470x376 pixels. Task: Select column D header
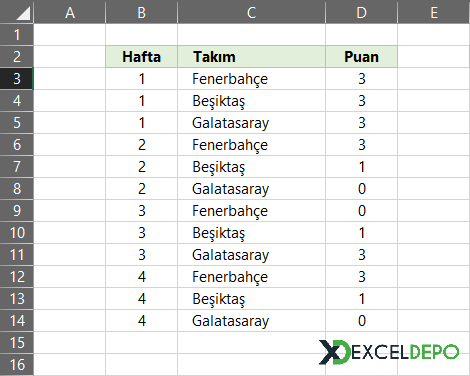[x=362, y=12]
